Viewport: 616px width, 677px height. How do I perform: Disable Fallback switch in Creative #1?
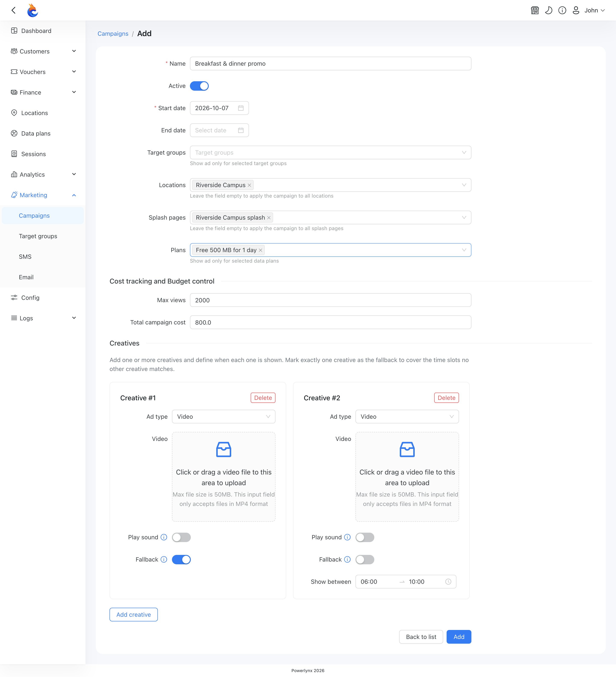click(181, 559)
